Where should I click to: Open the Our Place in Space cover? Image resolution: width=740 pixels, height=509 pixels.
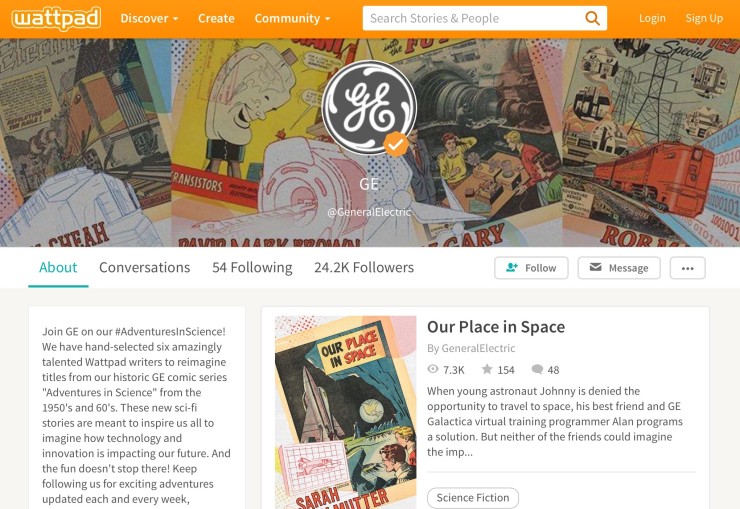[345, 412]
